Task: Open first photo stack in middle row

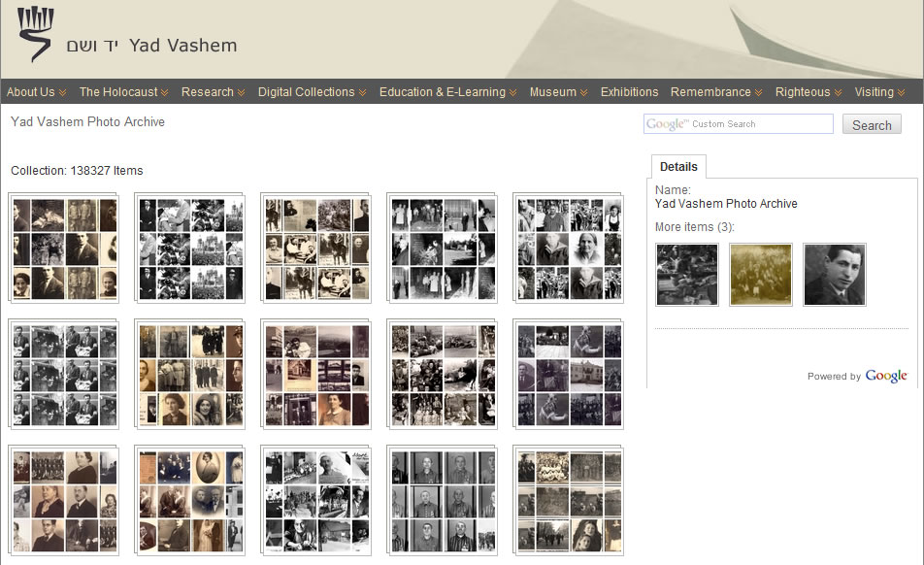Action: 64,374
